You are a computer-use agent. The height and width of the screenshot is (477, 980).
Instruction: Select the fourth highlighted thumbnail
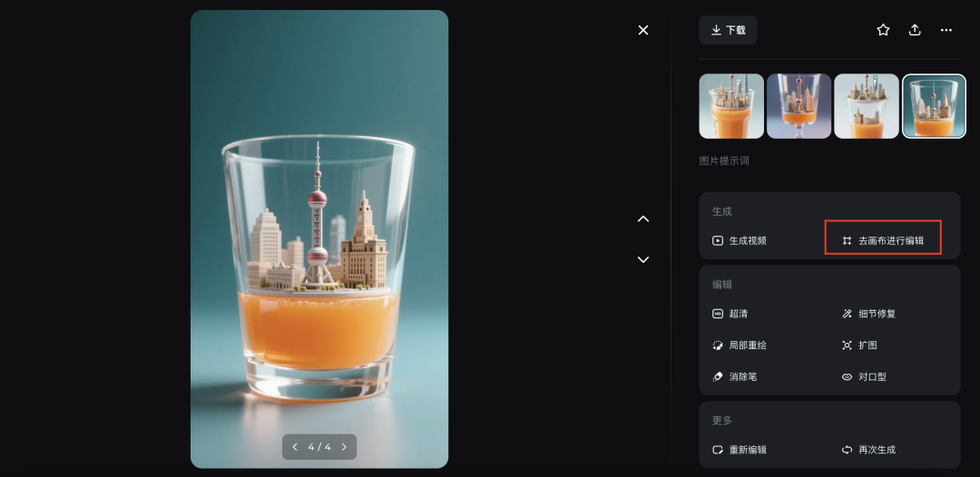point(934,106)
